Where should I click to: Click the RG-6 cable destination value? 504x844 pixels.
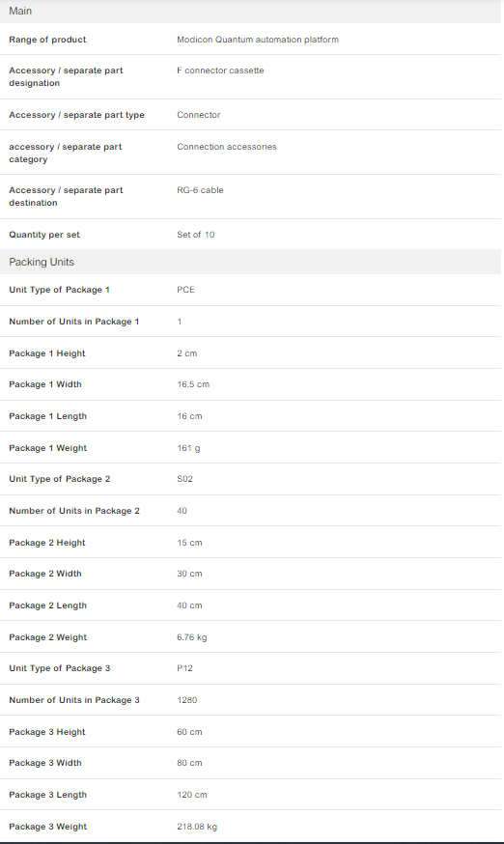[x=200, y=190]
